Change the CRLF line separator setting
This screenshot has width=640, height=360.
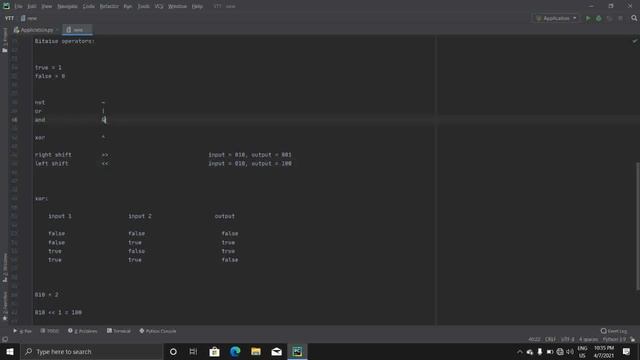coord(550,340)
